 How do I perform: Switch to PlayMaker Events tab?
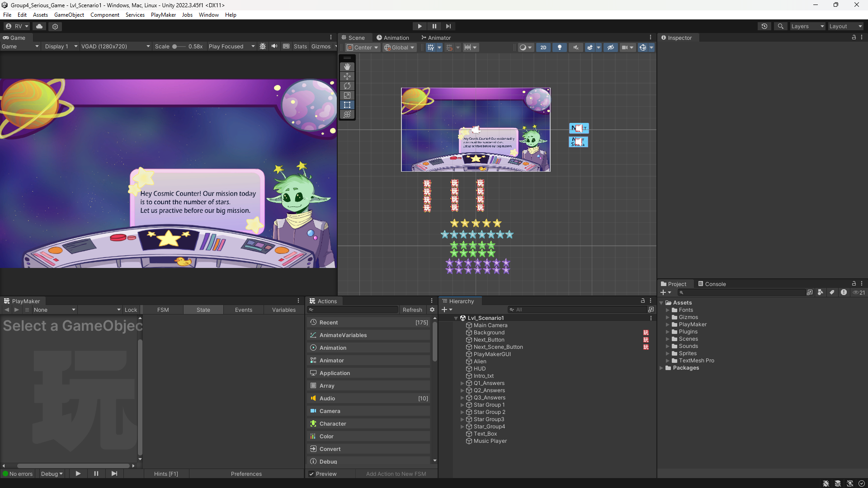(x=244, y=310)
